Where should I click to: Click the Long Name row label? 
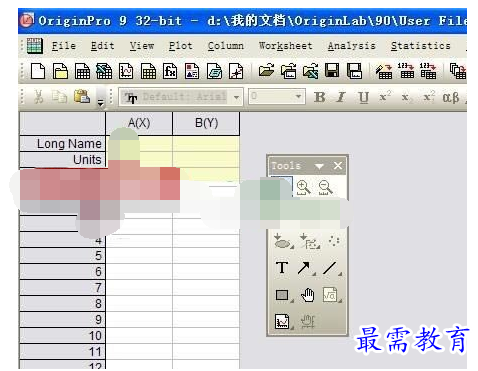[x=62, y=144]
